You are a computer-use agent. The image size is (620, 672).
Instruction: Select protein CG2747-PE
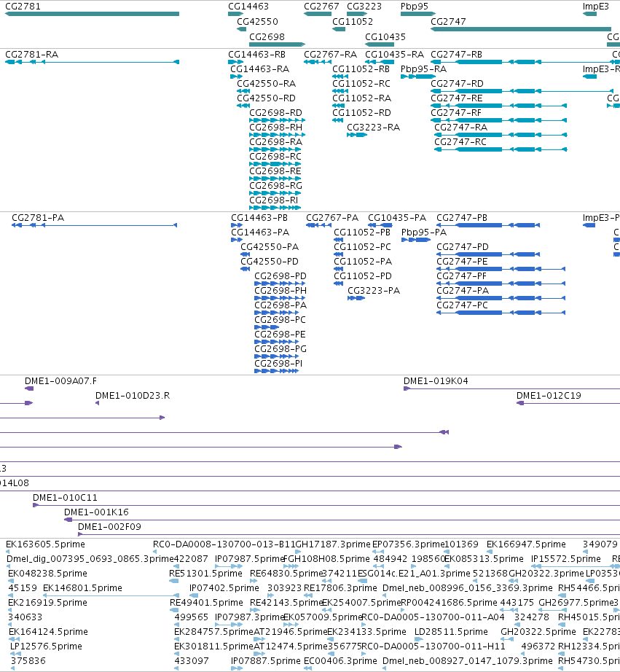click(462, 262)
